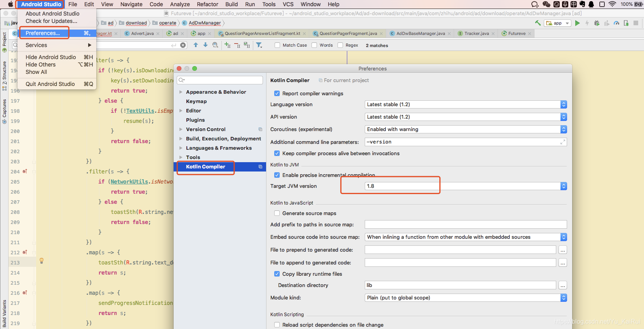
Task: Select Keymap in Preferences sidebar
Action: coord(196,101)
